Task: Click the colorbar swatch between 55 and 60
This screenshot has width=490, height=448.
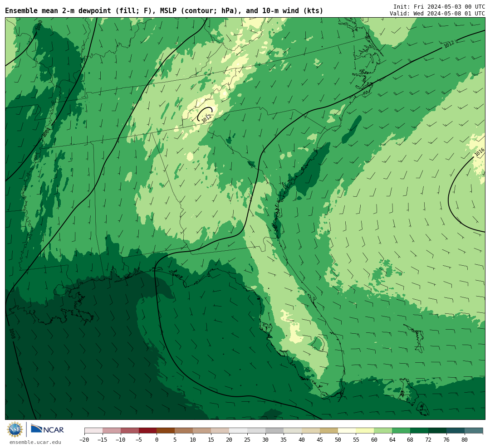Action: [365, 431]
